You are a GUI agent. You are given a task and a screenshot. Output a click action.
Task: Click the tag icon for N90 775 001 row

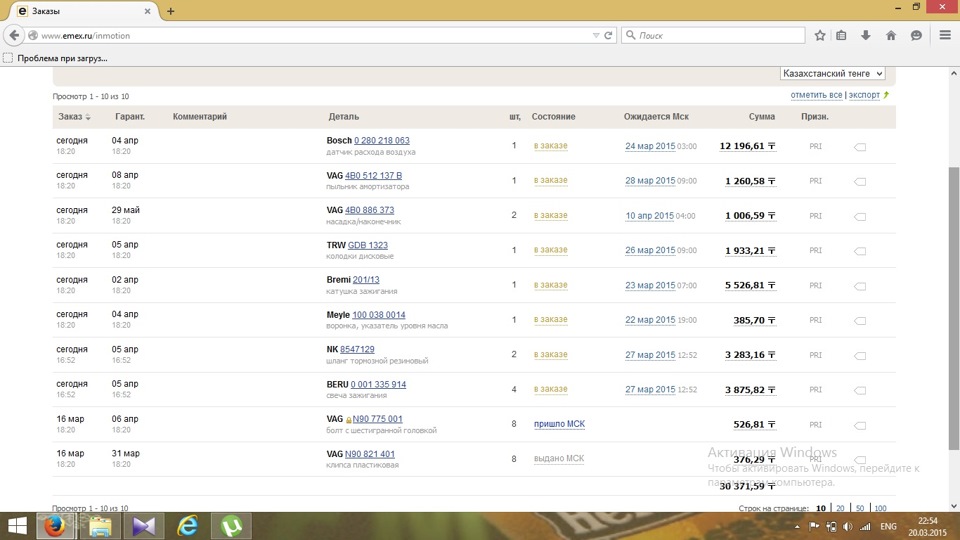pos(860,426)
